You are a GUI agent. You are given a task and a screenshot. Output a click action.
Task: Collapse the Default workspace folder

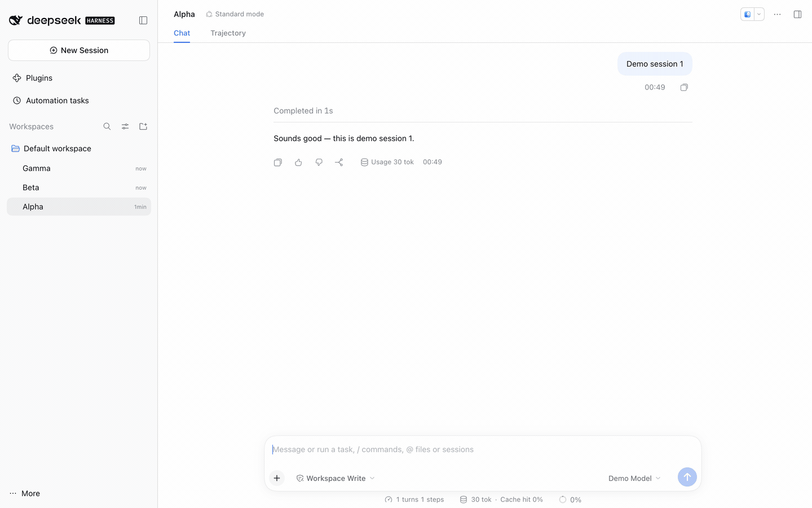[79, 148]
